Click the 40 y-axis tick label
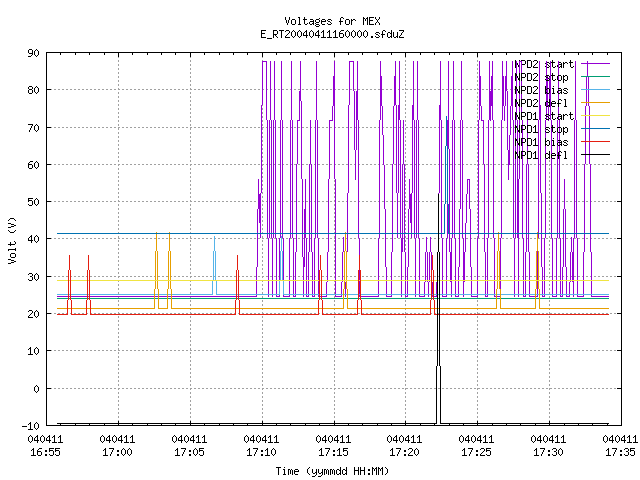The width and height of the screenshot is (640, 480). (33, 239)
